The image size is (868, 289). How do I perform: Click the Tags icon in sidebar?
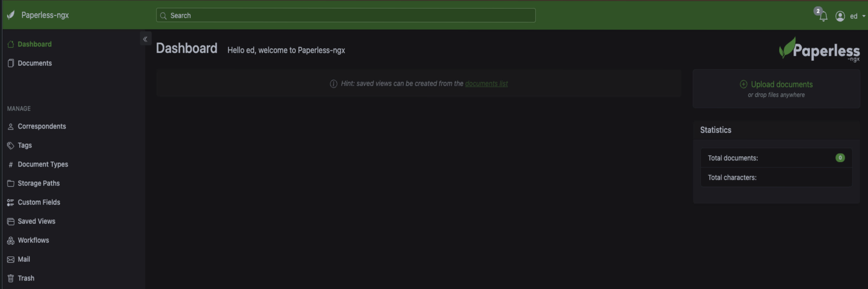(x=11, y=145)
